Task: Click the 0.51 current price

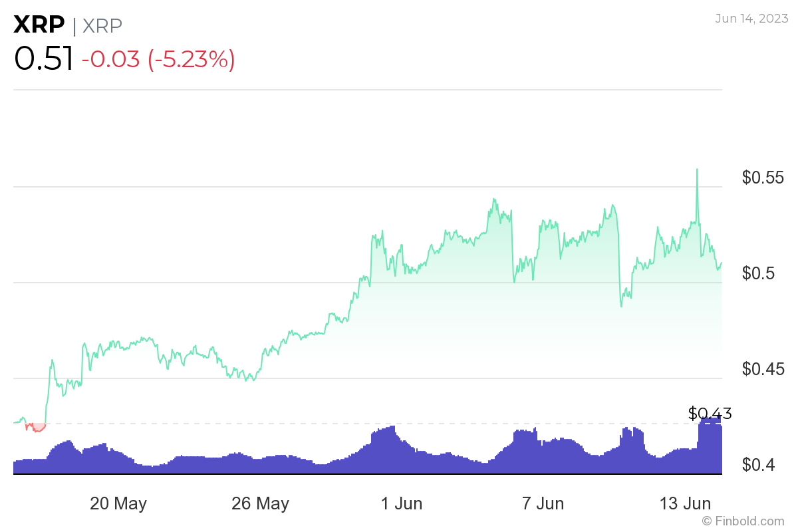Action: [43, 59]
